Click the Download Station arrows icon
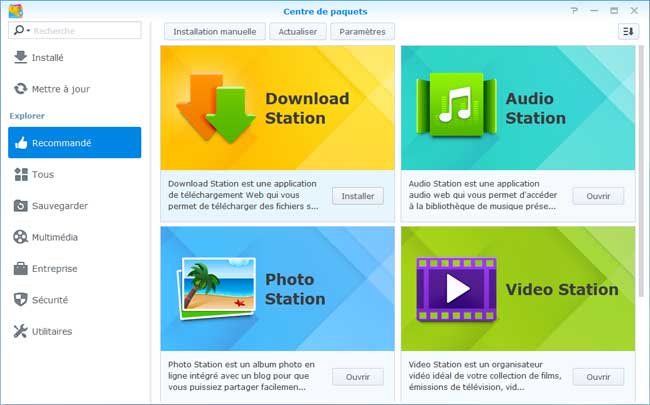Image resolution: width=650 pixels, height=405 pixels. pyautogui.click(x=216, y=108)
